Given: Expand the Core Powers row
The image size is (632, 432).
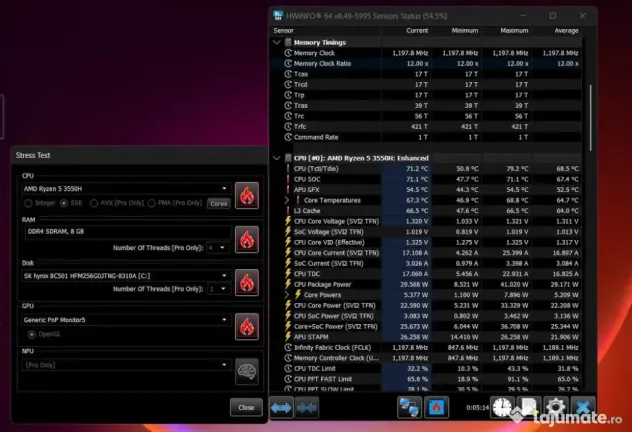Looking at the screenshot, I should coord(287,295).
